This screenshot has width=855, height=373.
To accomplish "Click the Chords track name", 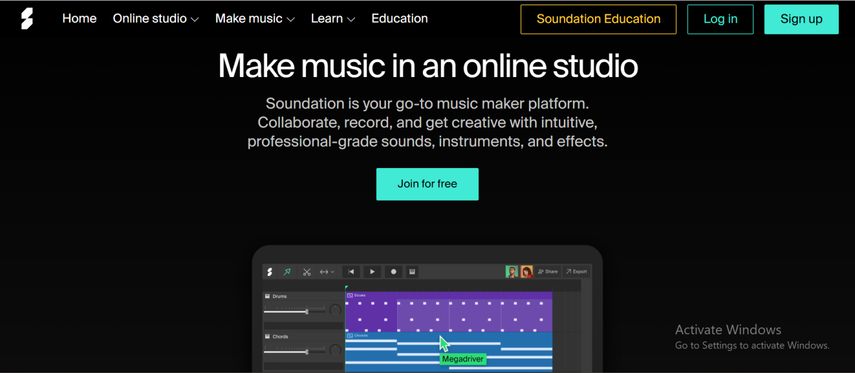I will click(x=280, y=336).
